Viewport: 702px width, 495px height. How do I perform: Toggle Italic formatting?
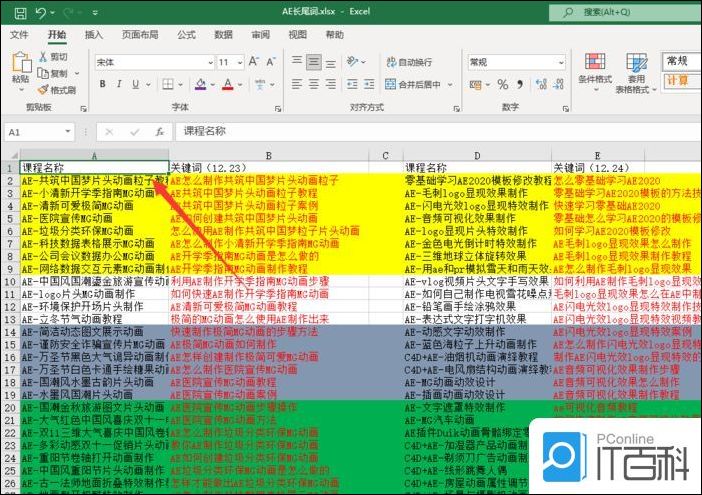point(119,84)
